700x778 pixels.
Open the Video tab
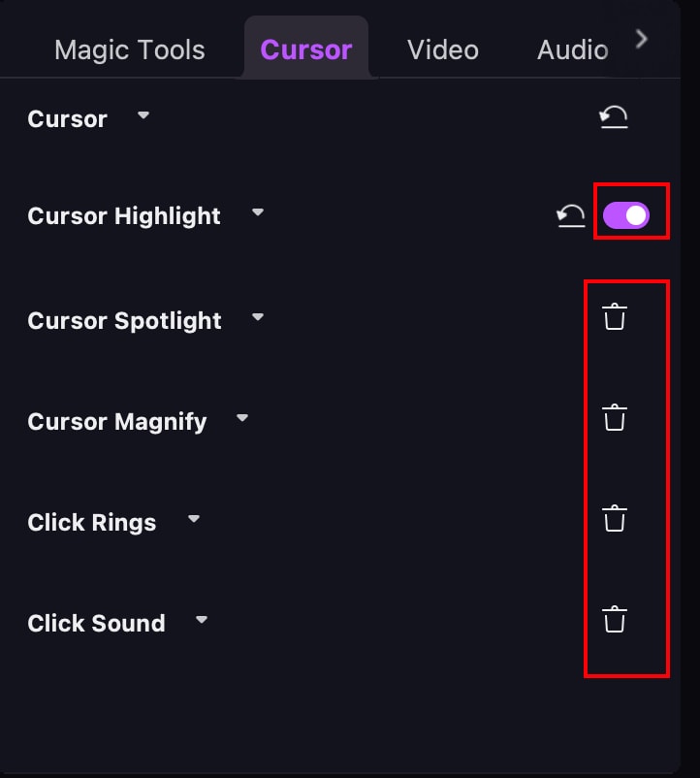coord(443,49)
